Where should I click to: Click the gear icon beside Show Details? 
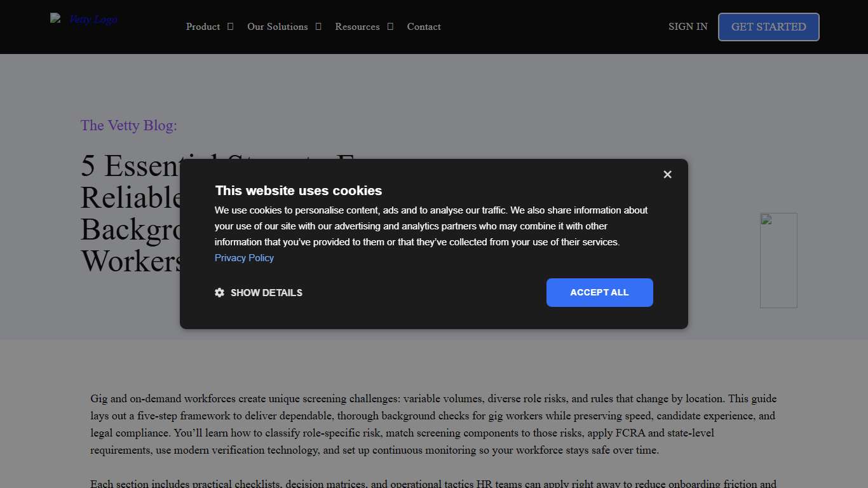coord(220,293)
